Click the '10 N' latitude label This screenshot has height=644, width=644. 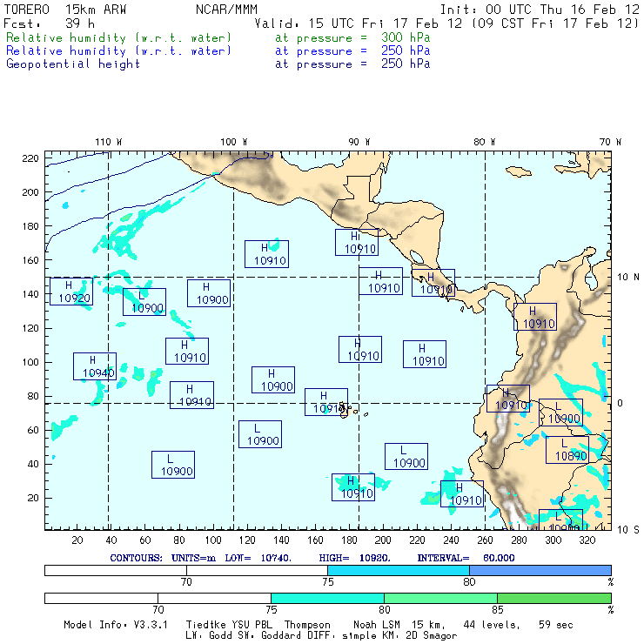(628, 278)
